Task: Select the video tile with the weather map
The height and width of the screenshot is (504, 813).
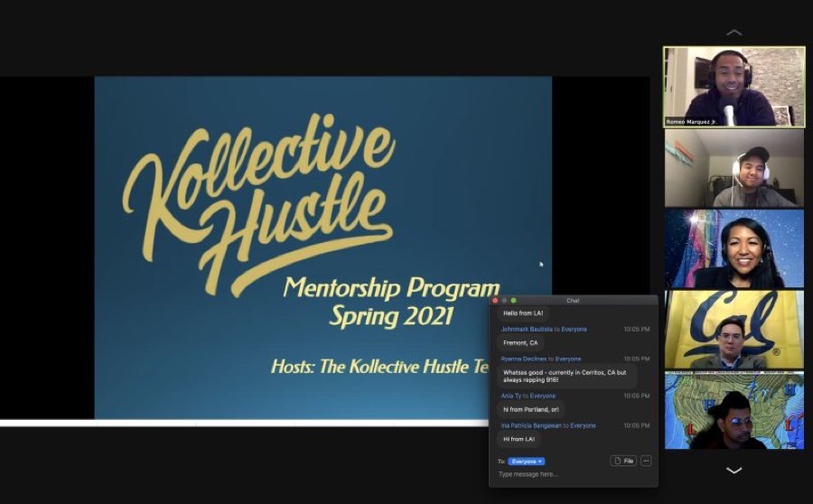Action: [734, 410]
